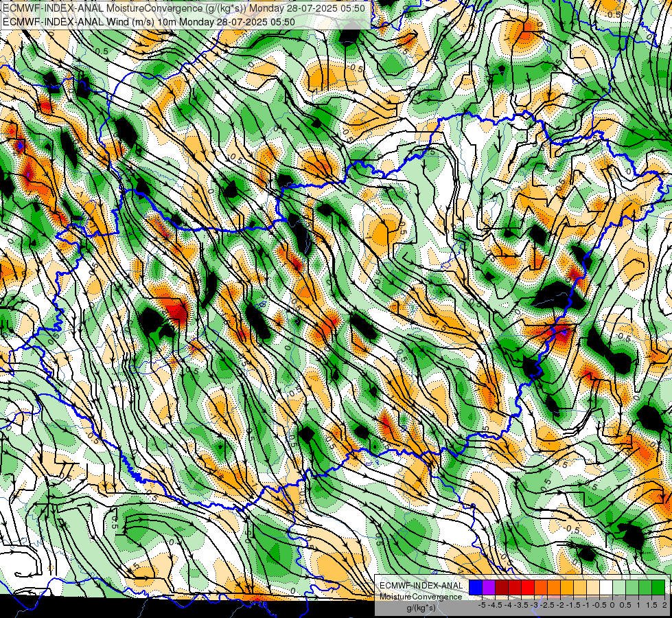This screenshot has width=672, height=618.
Task: Select legend swatch between -4 and -3.5
Action: (x=515, y=588)
